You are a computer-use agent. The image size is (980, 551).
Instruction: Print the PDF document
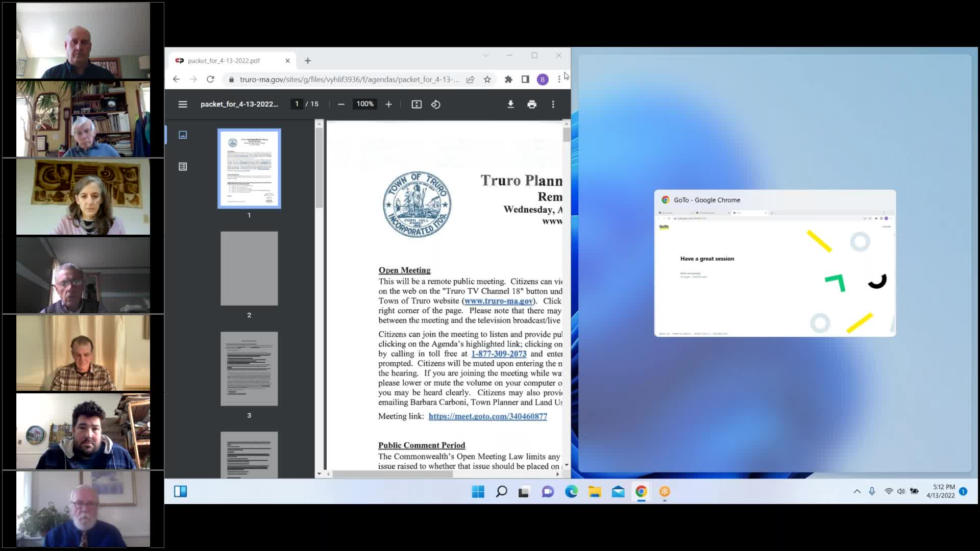532,104
